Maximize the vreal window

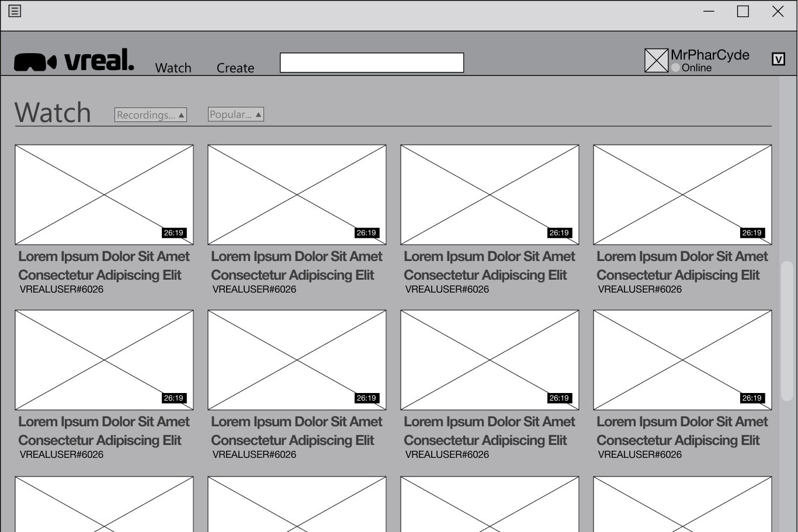[743, 11]
